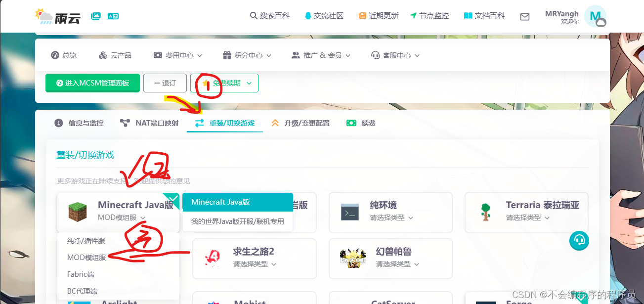Expand 求生之路2 请选择类型 dropdown

tap(255, 264)
